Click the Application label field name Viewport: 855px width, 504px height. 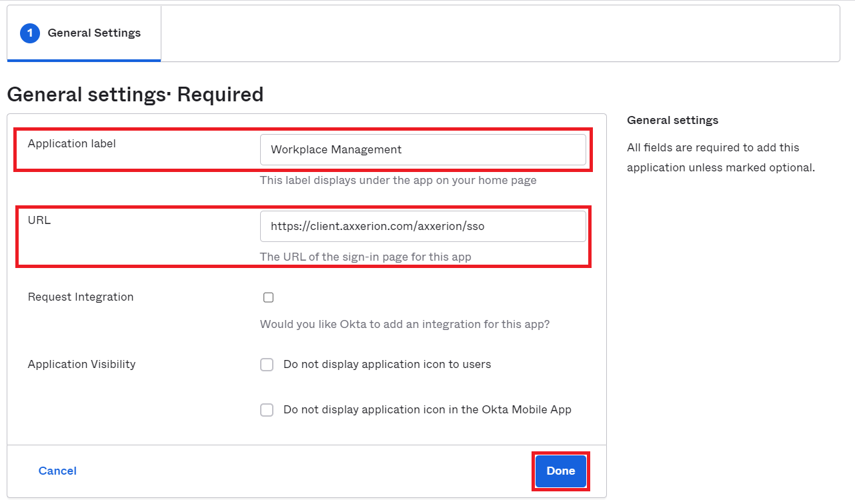[x=72, y=144]
